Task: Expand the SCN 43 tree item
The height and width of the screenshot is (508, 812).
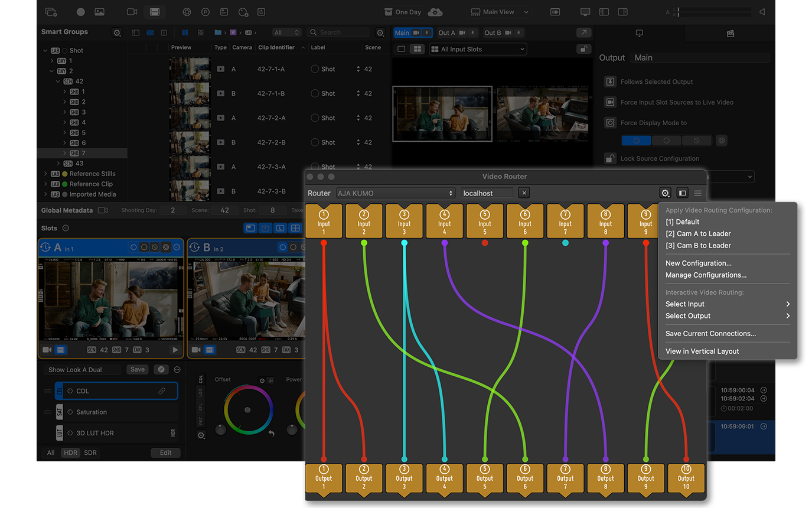Action: (58, 164)
